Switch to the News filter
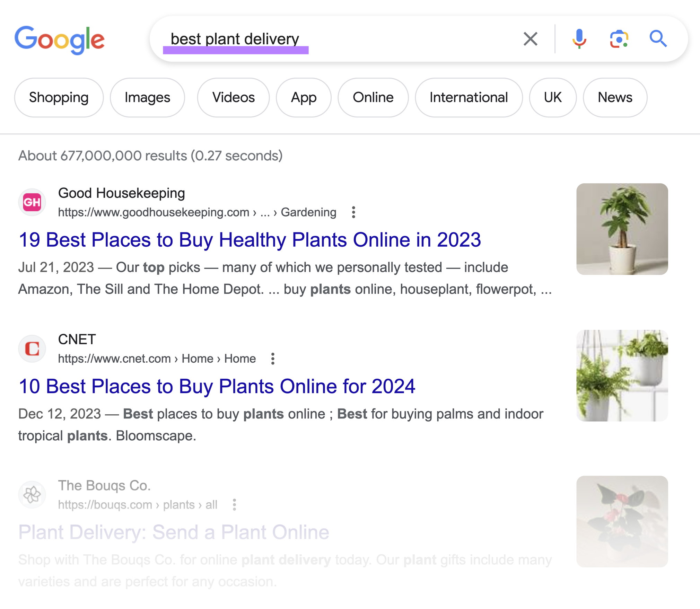700x609 pixels. [615, 97]
